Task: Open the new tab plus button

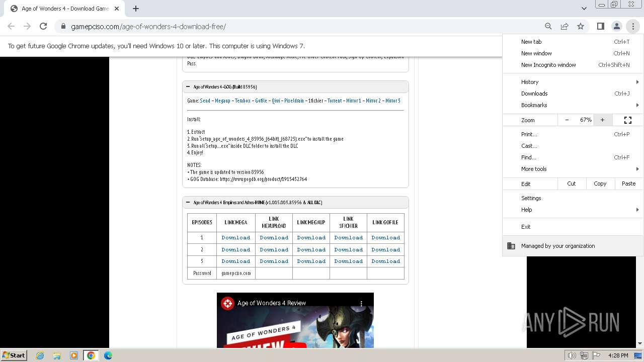Action: click(136, 9)
